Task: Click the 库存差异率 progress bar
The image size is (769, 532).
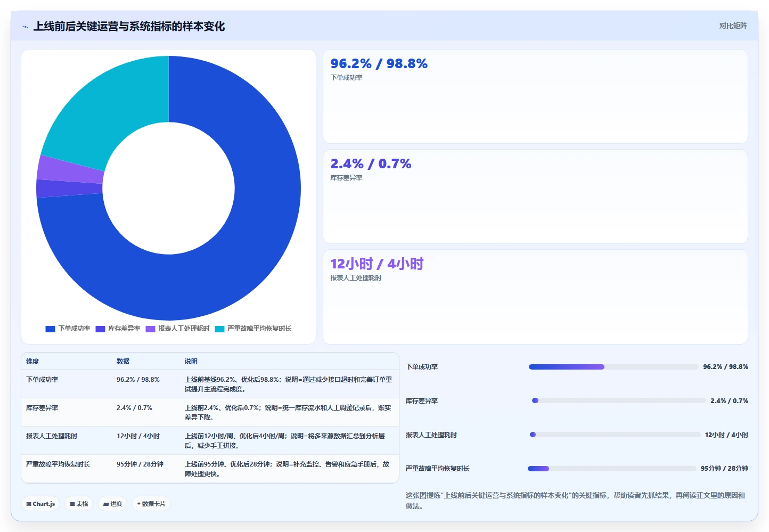Action: click(x=619, y=400)
